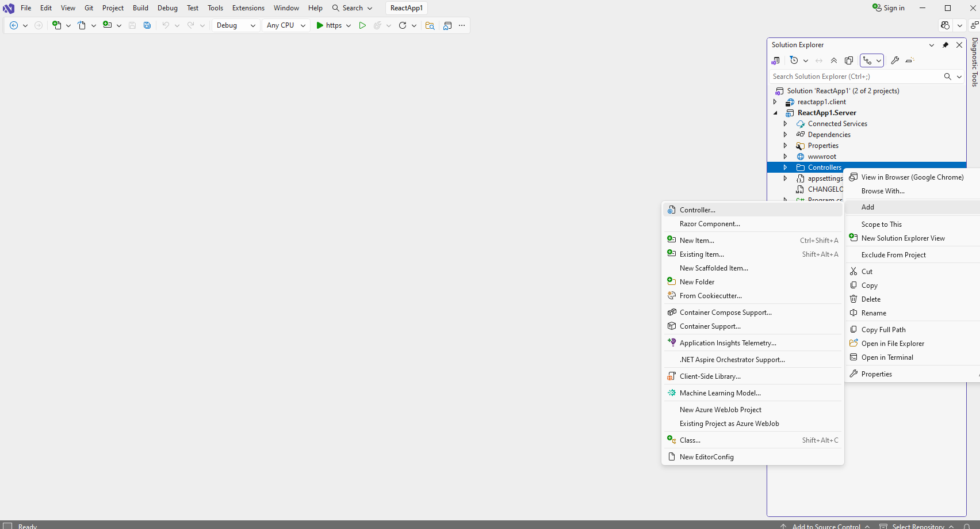
Task: Open the Diagnostic Tools side tab
Action: [x=974, y=62]
